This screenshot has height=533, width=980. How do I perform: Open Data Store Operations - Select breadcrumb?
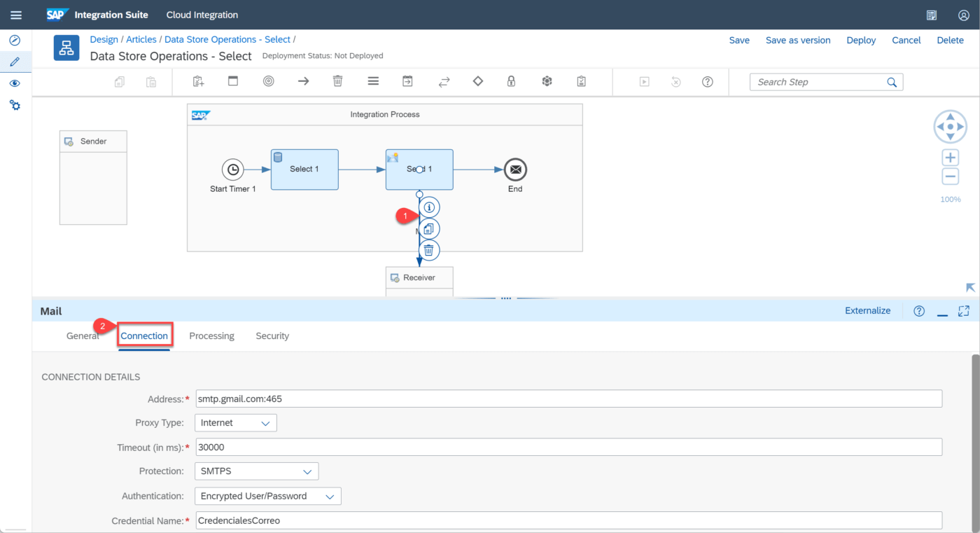(x=227, y=40)
